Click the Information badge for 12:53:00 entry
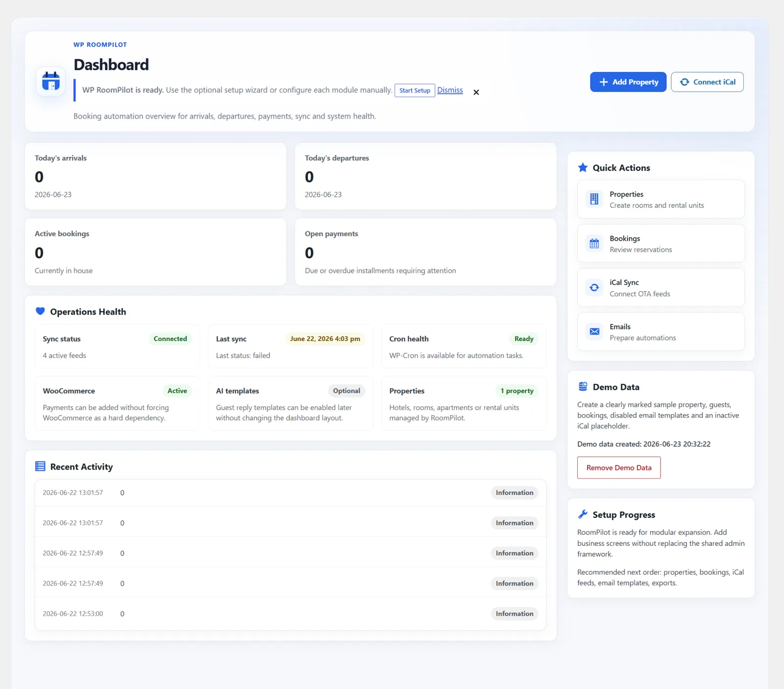The image size is (784, 689). (x=514, y=614)
